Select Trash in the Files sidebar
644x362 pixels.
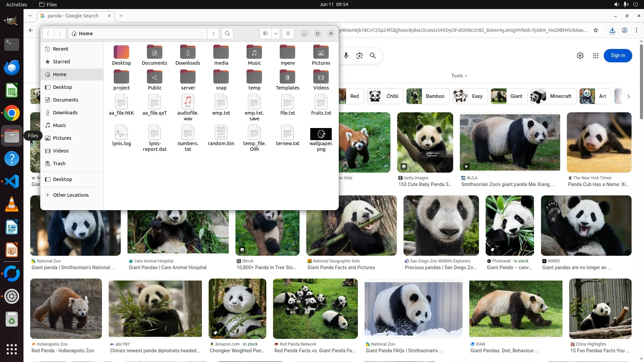59,164
